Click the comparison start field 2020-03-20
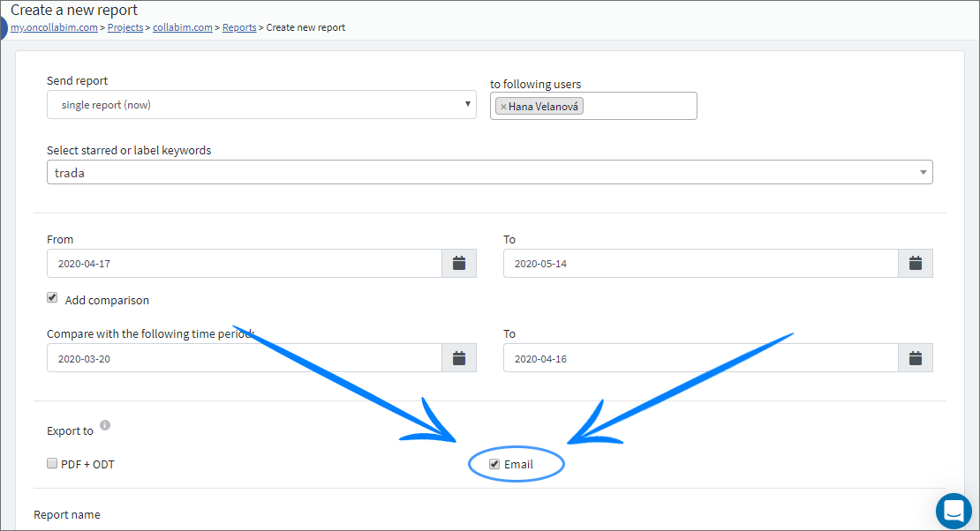 coord(245,358)
